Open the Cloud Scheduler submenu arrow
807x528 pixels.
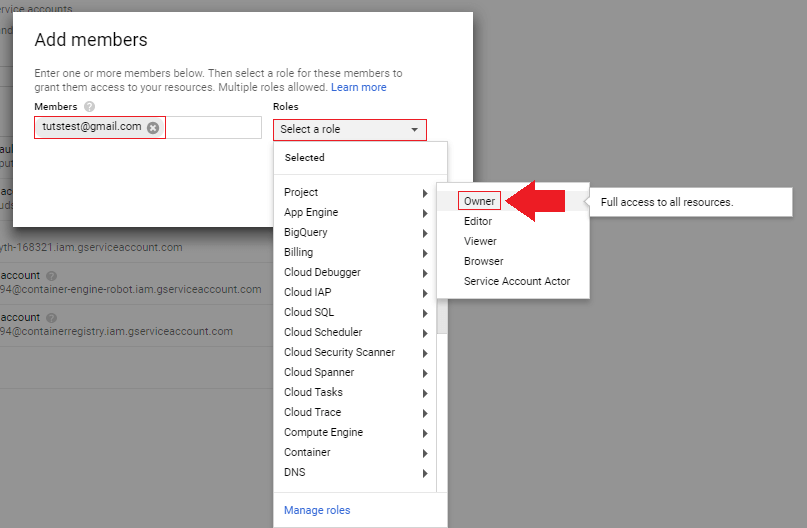click(425, 333)
